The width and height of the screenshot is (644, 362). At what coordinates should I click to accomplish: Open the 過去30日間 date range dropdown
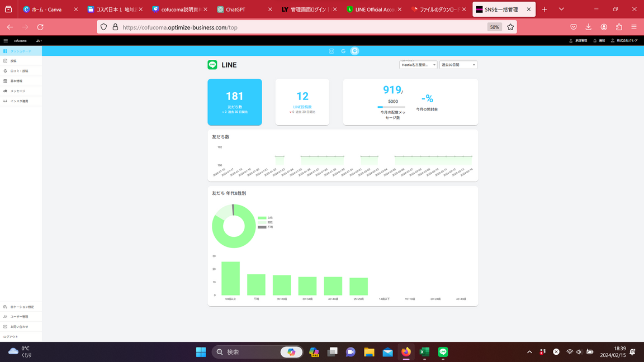pos(458,65)
